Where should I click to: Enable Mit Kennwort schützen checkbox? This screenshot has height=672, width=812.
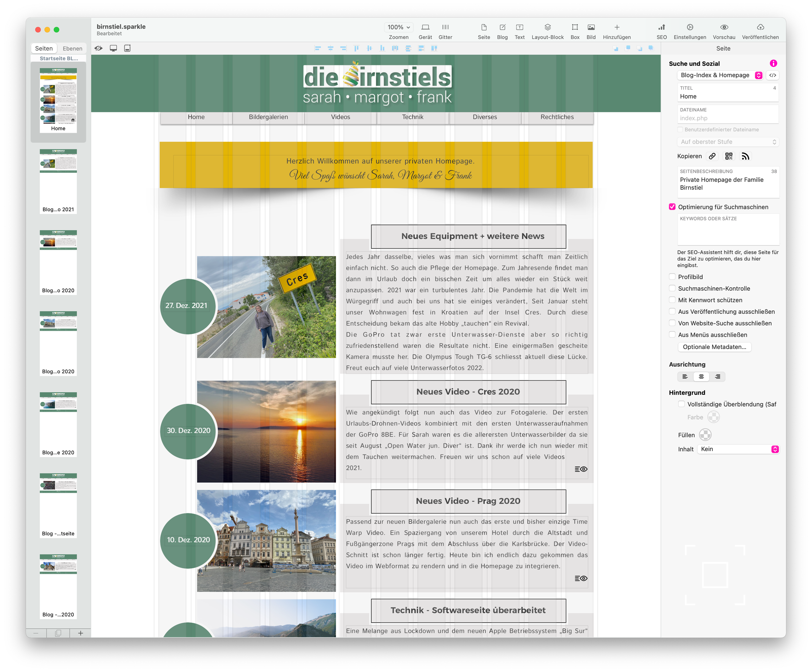tap(672, 300)
